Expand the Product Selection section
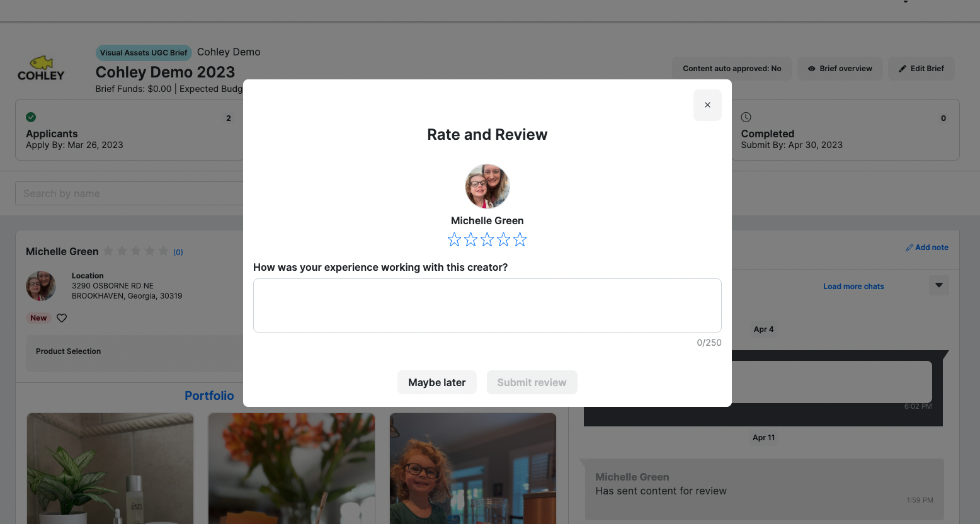Screen dimensions: 980x524 tap(134, 353)
